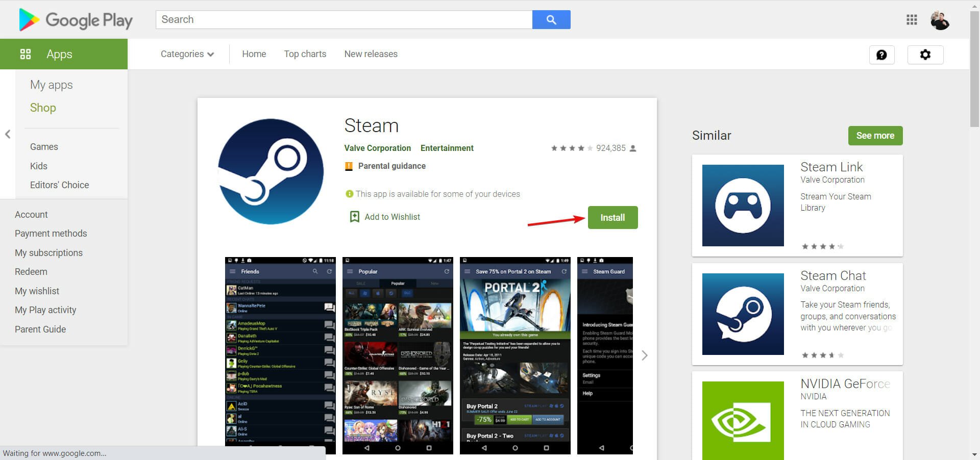The image size is (980, 460).
Task: Select Shop in sidebar
Action: coord(43,108)
